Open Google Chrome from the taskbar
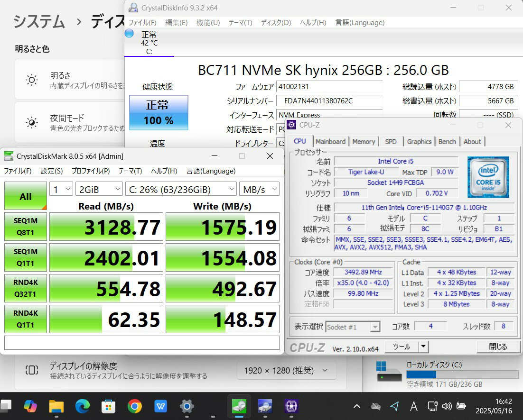This screenshot has height=420, width=523. [135, 406]
